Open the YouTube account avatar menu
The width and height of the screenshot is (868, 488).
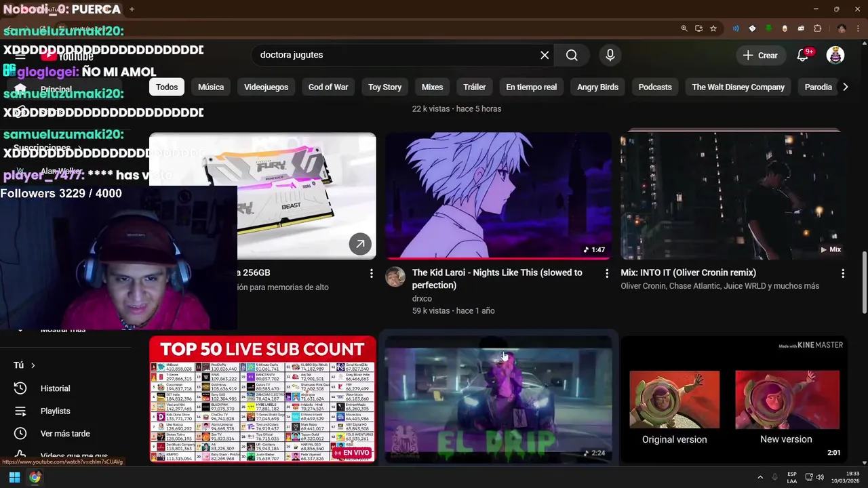pyautogui.click(x=835, y=56)
